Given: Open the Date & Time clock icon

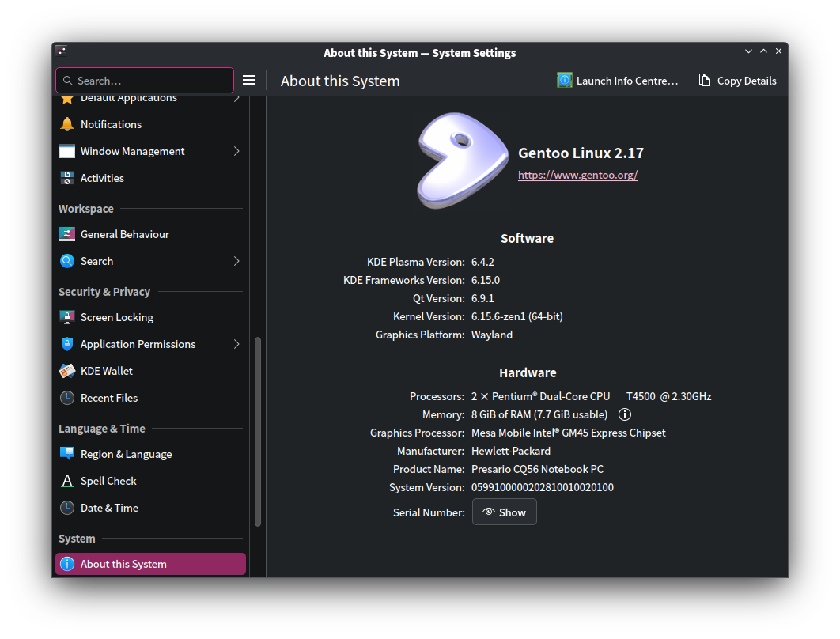Looking at the screenshot, I should (67, 508).
